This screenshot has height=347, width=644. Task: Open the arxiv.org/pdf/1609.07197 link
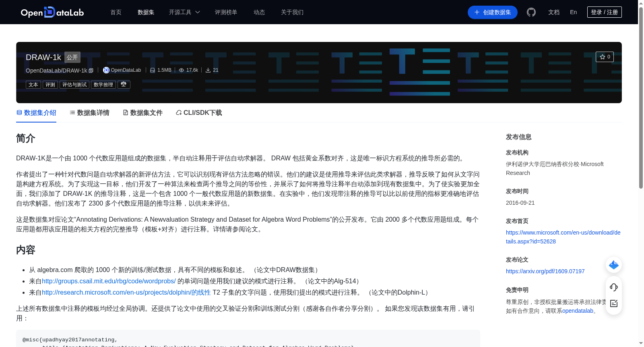545,271
